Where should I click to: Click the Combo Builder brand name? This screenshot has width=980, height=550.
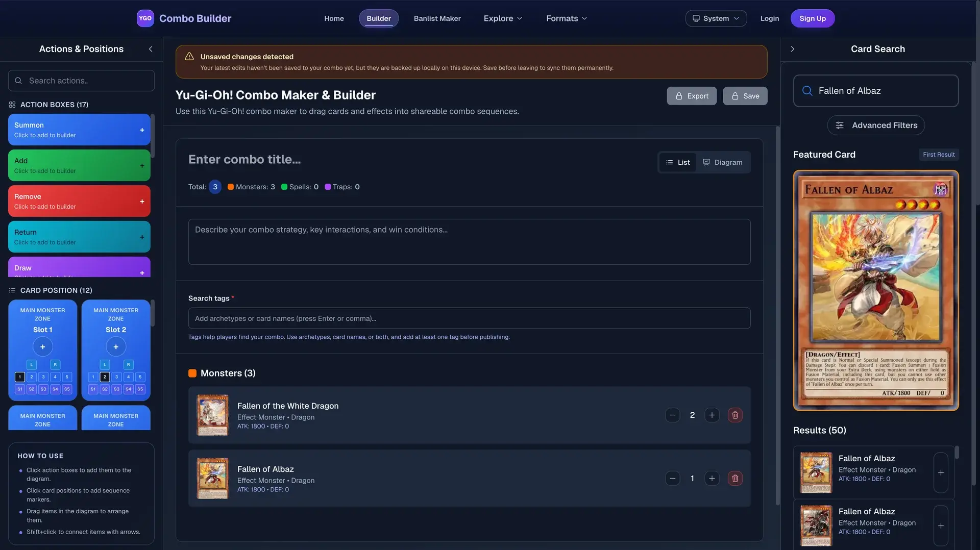(195, 18)
